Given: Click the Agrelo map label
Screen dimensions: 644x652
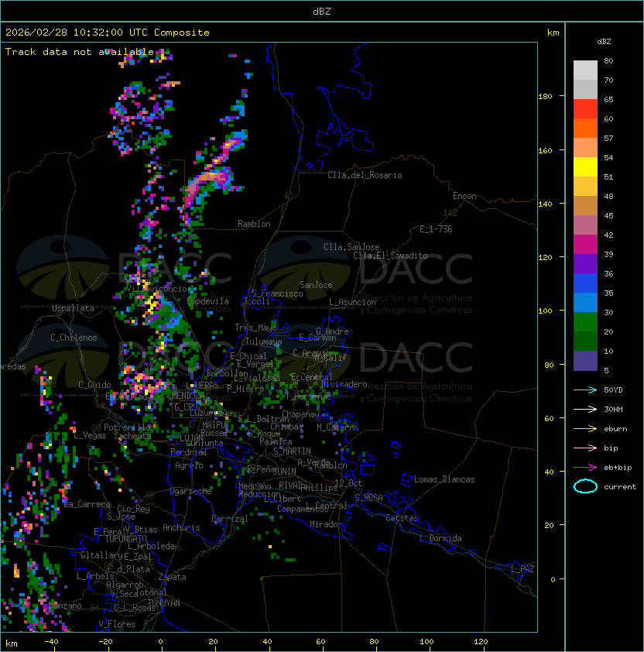Looking at the screenshot, I should [x=189, y=465].
